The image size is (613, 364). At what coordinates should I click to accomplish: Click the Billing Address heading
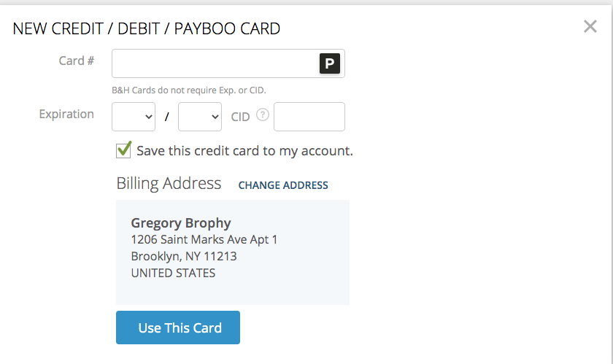(169, 183)
